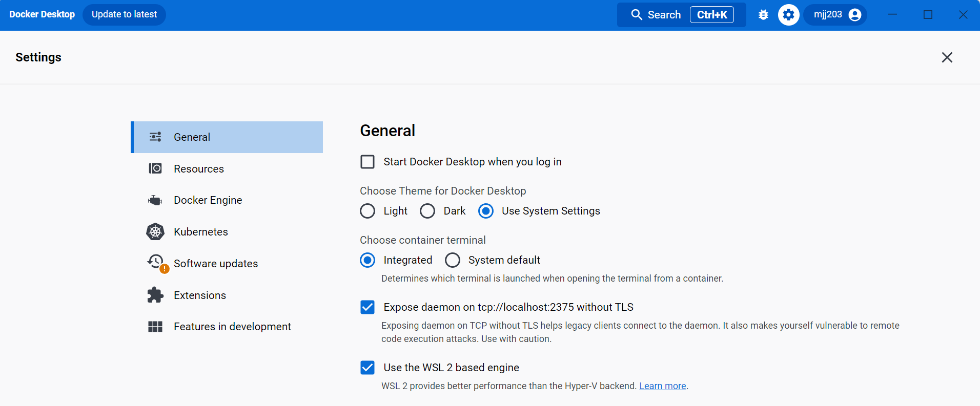
Task: Click the General sliders icon in sidebar
Action: pos(155,137)
